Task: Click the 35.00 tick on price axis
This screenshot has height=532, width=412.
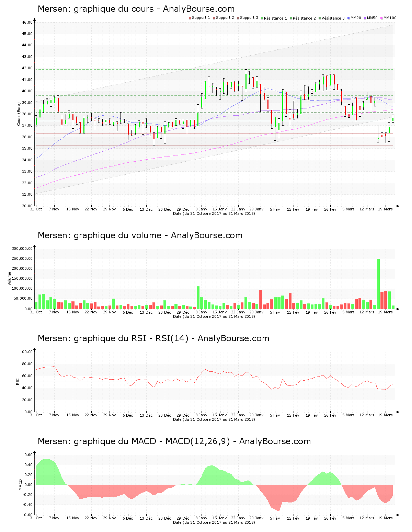Action: [x=27, y=149]
